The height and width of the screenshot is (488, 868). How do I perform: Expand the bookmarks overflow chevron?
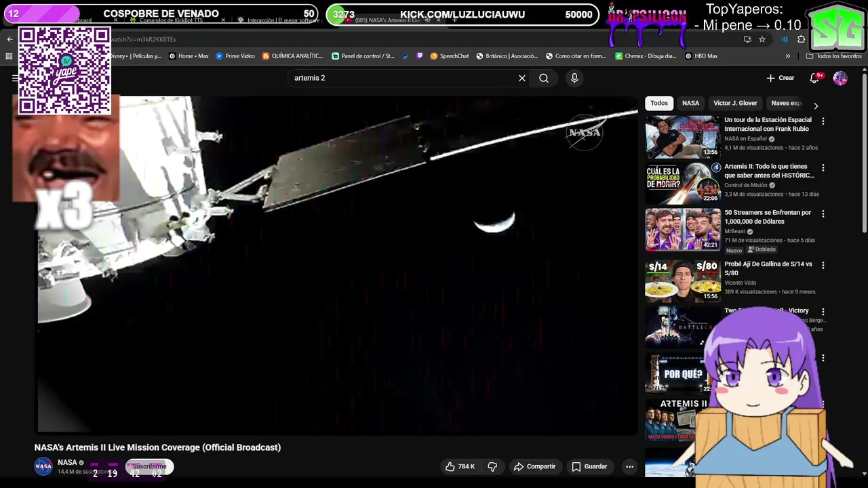[x=787, y=56]
